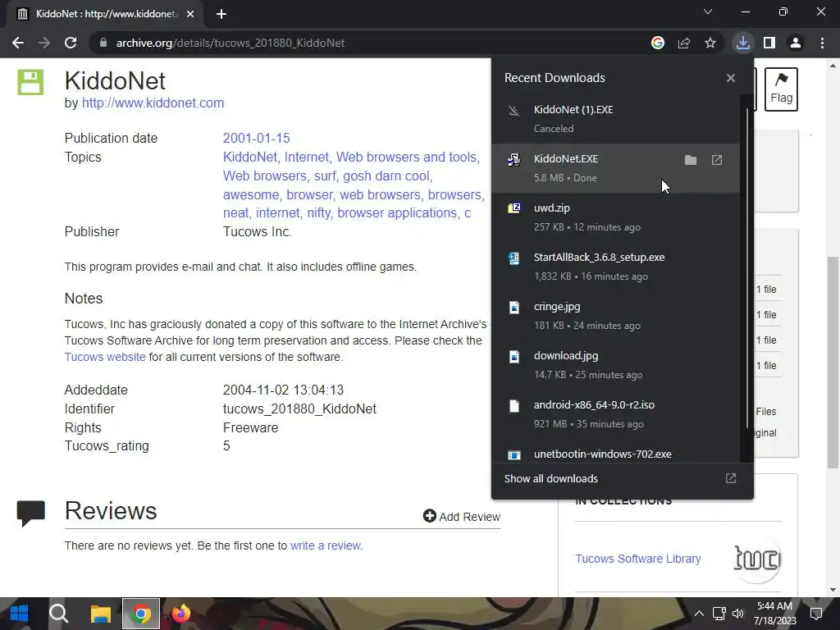Image resolution: width=840 pixels, height=630 pixels.
Task: Click StartAllBack_3.6.8_setup.exe entry name
Action: (x=599, y=257)
